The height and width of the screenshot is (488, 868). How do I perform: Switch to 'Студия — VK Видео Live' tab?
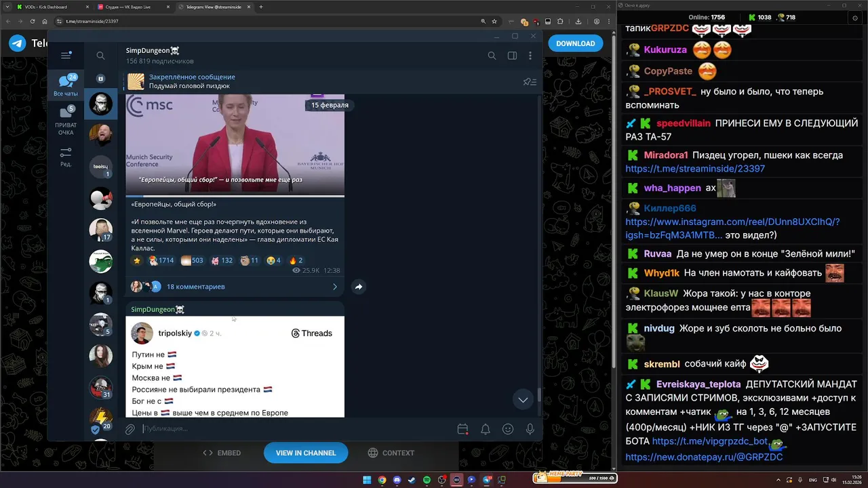pyautogui.click(x=134, y=7)
